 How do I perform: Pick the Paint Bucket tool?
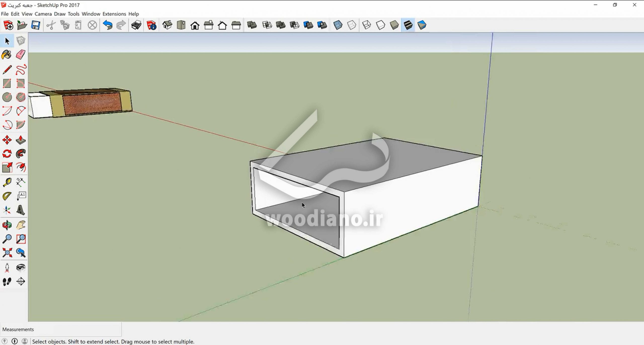coord(7,55)
